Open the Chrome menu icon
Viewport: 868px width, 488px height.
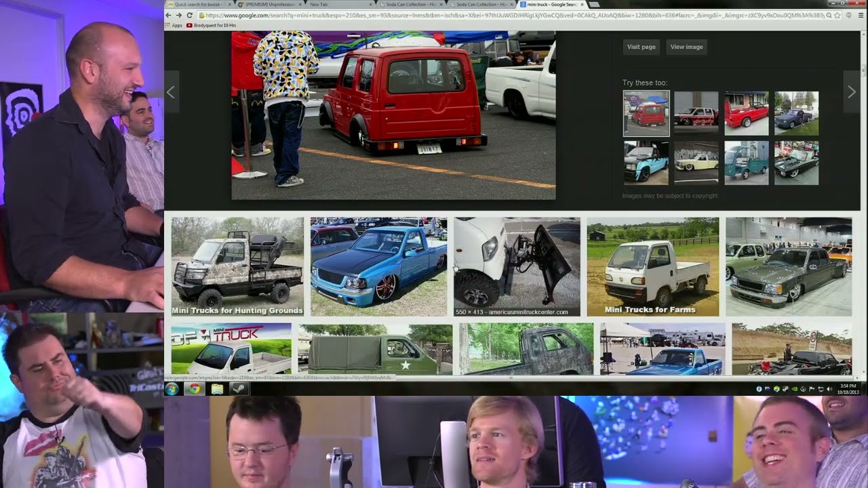[861, 15]
